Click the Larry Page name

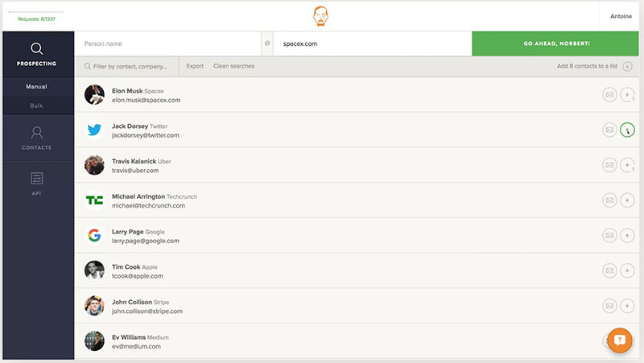click(x=128, y=232)
